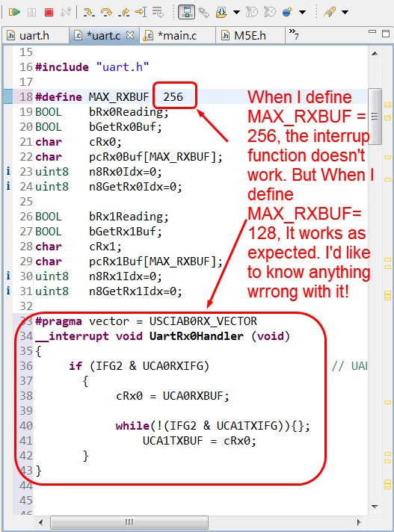Click on 'pcRx0Buf[MAX_RXBUF];' on line 22

pos(156,157)
